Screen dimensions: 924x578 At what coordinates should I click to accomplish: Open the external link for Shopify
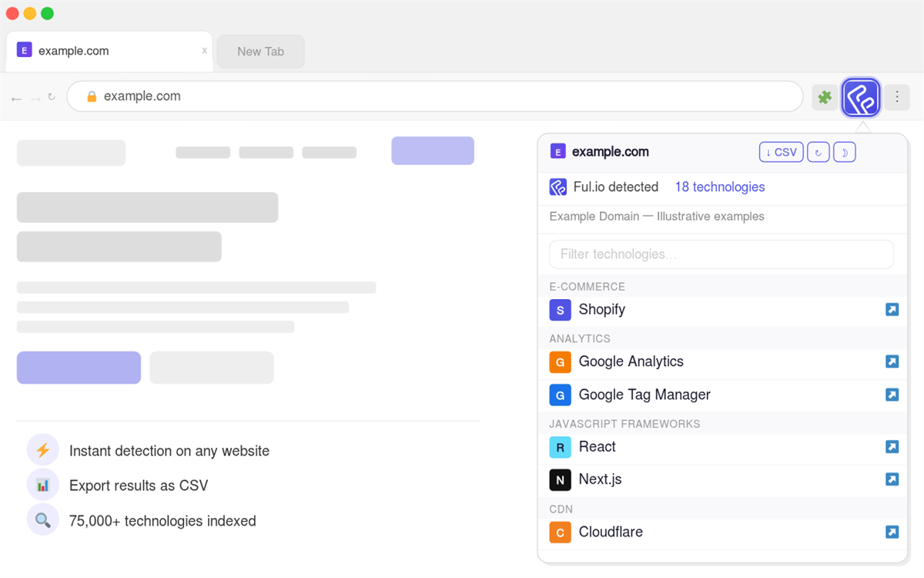(892, 310)
